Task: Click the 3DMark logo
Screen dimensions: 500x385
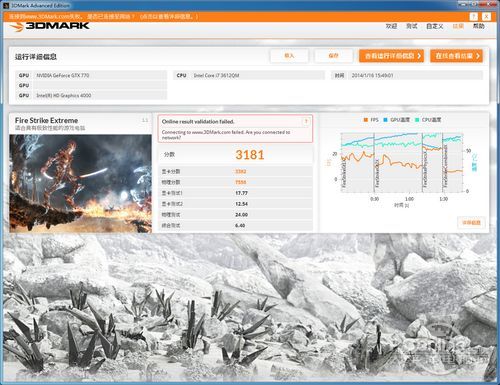Action: pos(49,26)
